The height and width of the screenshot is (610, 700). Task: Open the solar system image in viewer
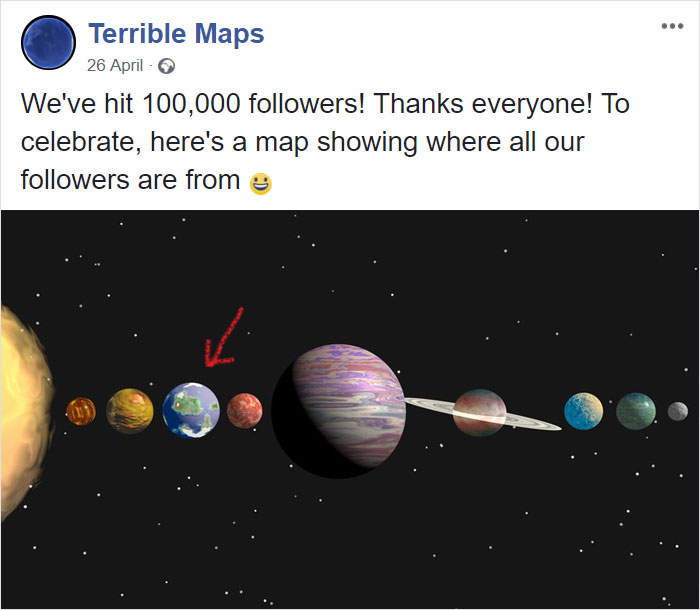click(x=350, y=409)
